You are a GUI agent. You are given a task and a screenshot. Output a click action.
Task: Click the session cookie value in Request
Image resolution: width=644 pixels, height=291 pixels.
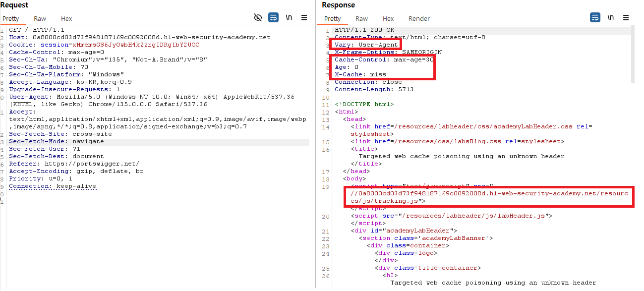[136, 45]
